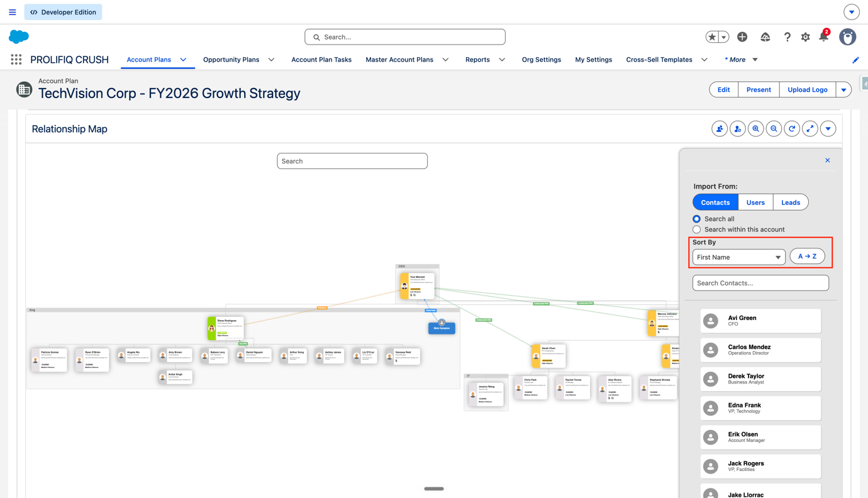Switch to the Users import tab
The image size is (868, 498).
(x=755, y=202)
